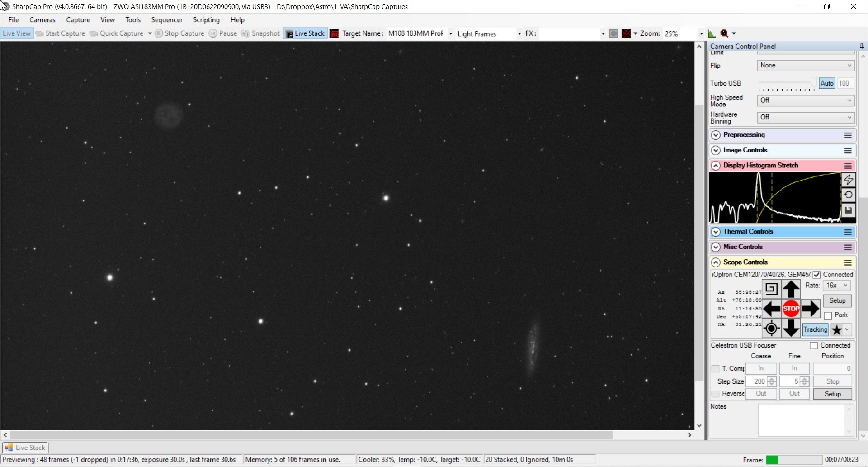Reset the histogram stretch with the circular arrow
Viewport: 868px width, 467px height.
point(848,195)
